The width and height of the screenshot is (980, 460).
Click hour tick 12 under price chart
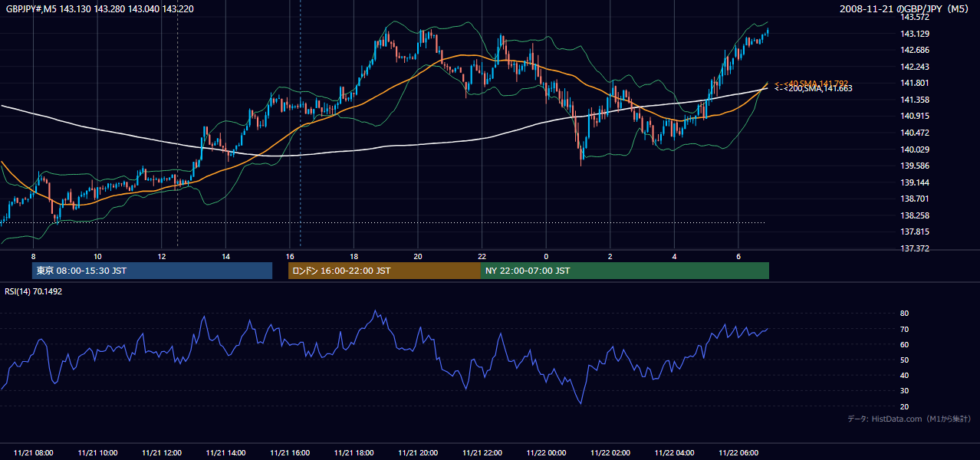tap(161, 256)
